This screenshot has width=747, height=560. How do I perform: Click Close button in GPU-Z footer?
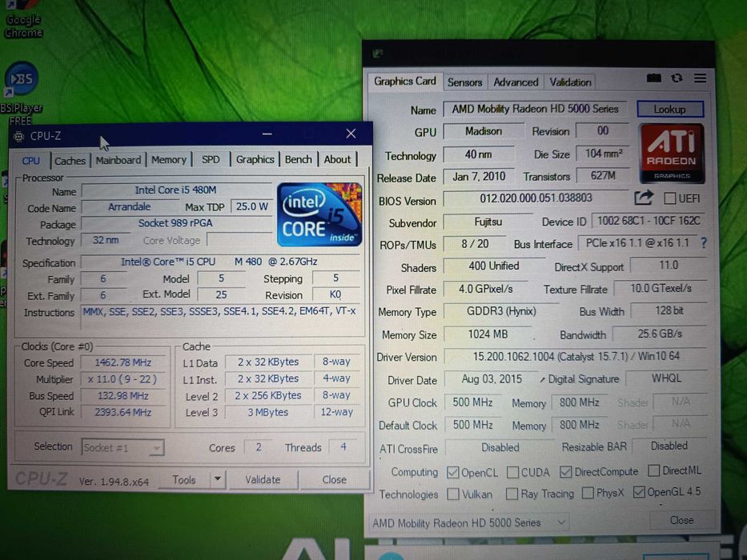[x=681, y=520]
